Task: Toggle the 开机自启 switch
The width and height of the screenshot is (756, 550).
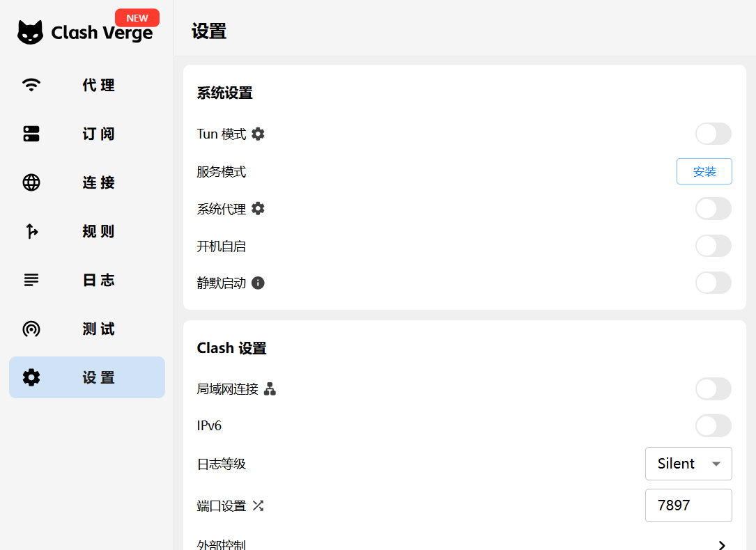Action: (x=713, y=246)
